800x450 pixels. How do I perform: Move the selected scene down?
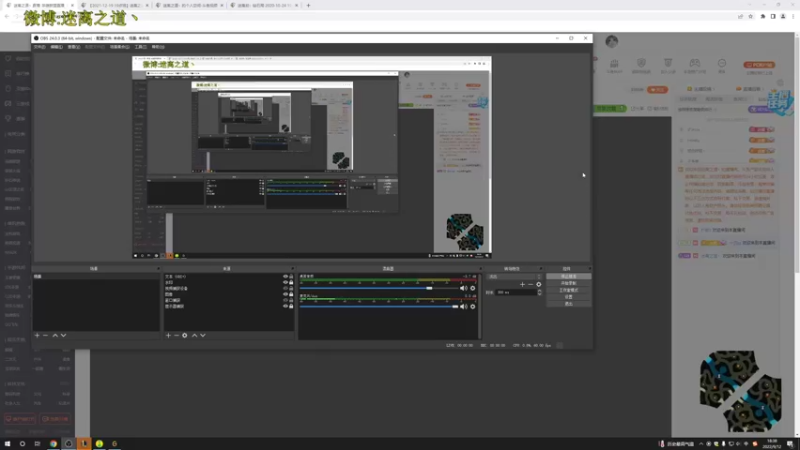pyautogui.click(x=63, y=335)
